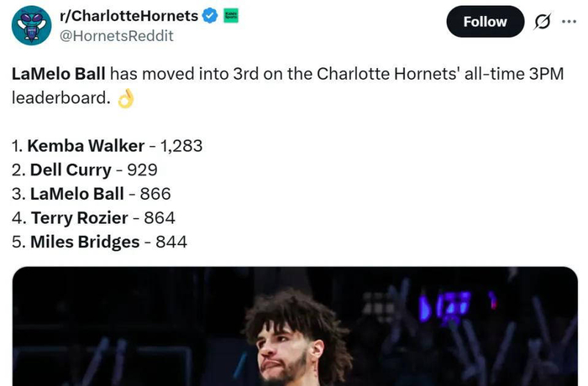This screenshot has width=588, height=386.
Task: Click the Grok slash-circle icon
Action: tap(543, 22)
